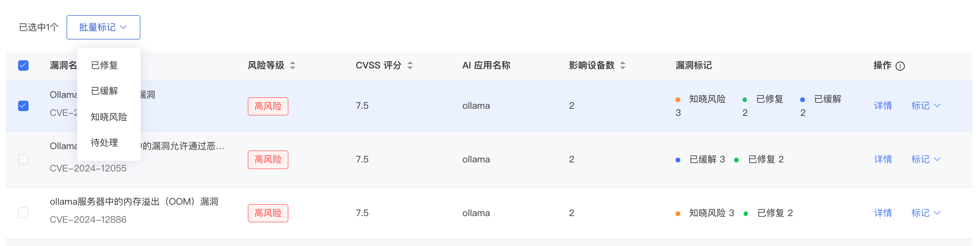Viewport: 980px width, 246px height.
Task: Click orange 知晓风险 dot in CVE-2024-12886 row
Action: 678,214
